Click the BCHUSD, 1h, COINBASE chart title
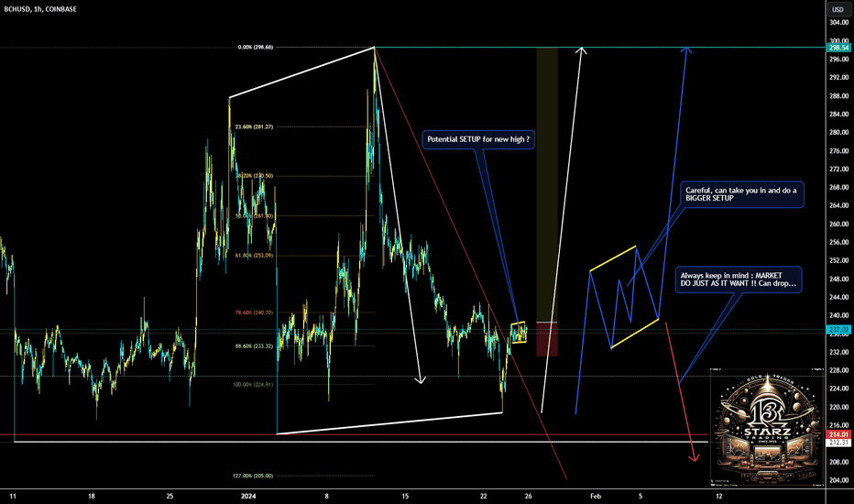This screenshot has width=854, height=504. 40,9
